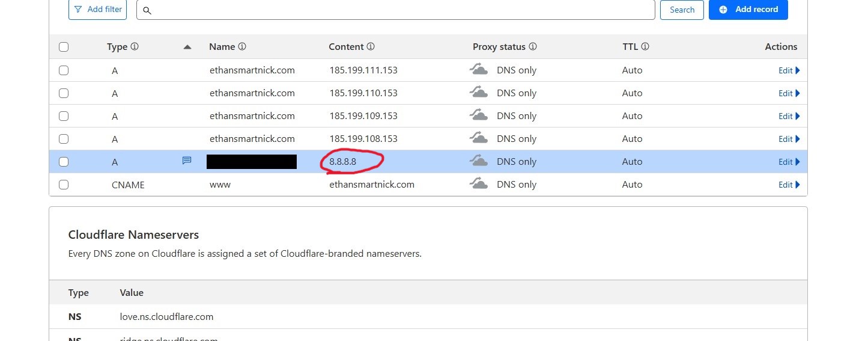
Task: Check the box for 185.199.109.153 record
Action: (64, 116)
